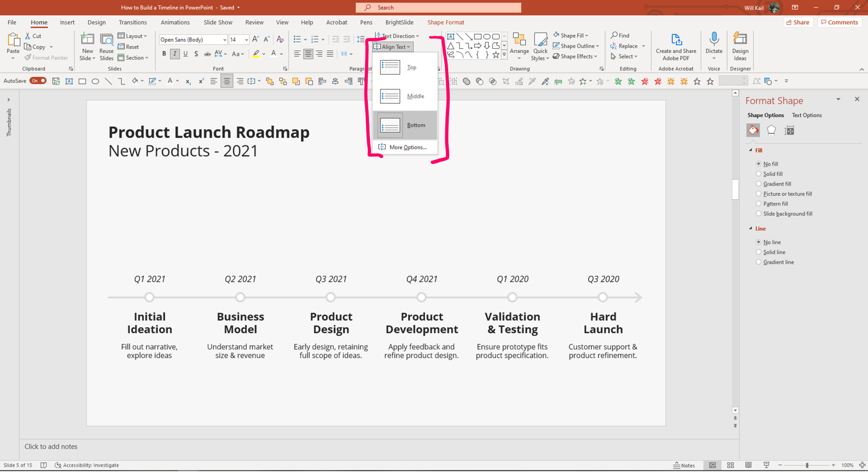Screen dimensions: 868x473
Task: Click the Paste icon
Action: tap(13, 40)
